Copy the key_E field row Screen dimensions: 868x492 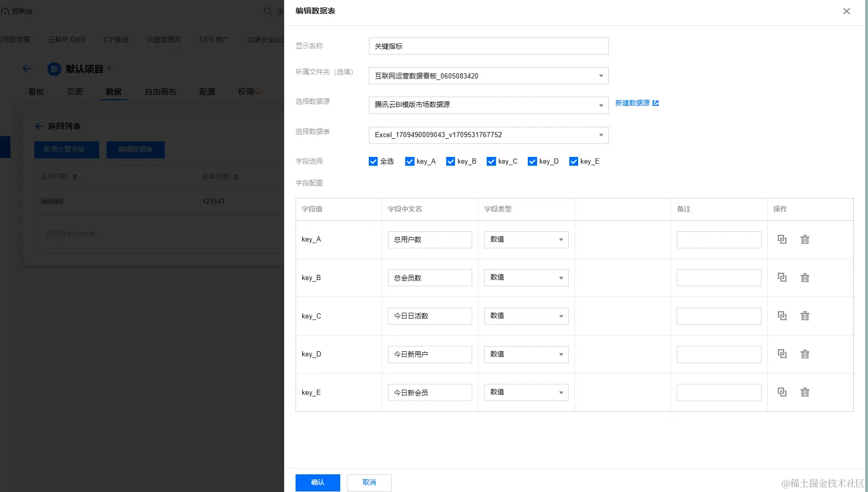coord(782,392)
